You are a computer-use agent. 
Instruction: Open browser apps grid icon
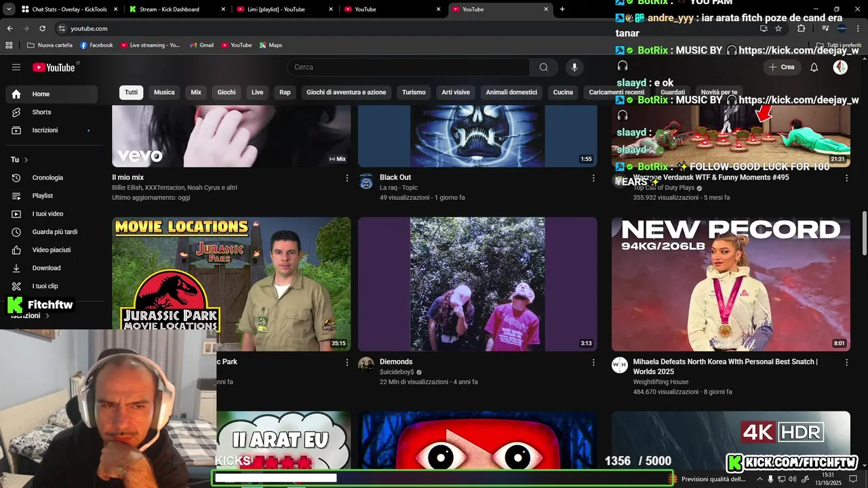coord(9,45)
